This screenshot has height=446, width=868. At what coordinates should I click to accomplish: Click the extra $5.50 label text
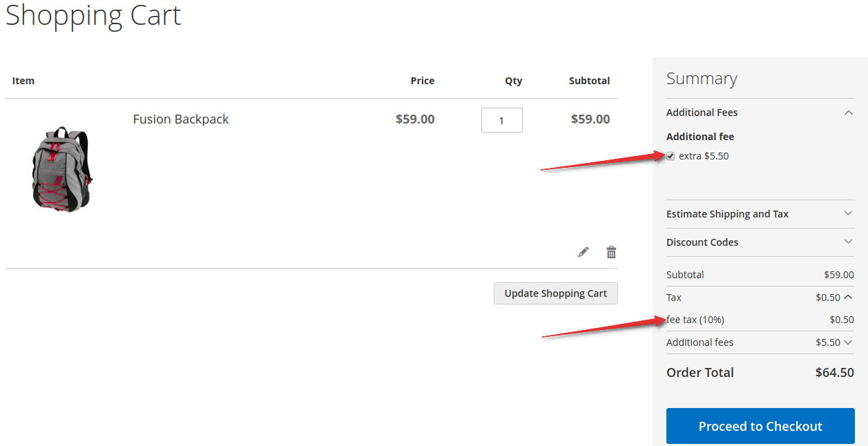pyautogui.click(x=704, y=156)
